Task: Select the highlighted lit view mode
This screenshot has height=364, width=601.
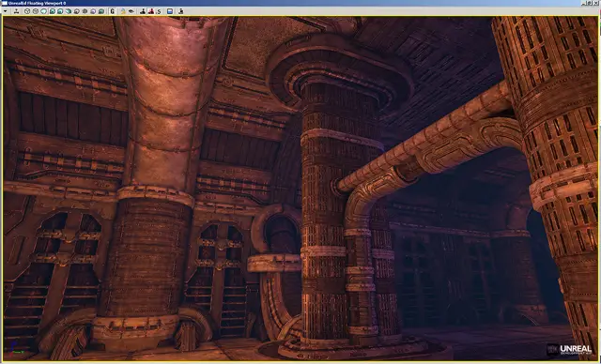Action: tap(53, 11)
